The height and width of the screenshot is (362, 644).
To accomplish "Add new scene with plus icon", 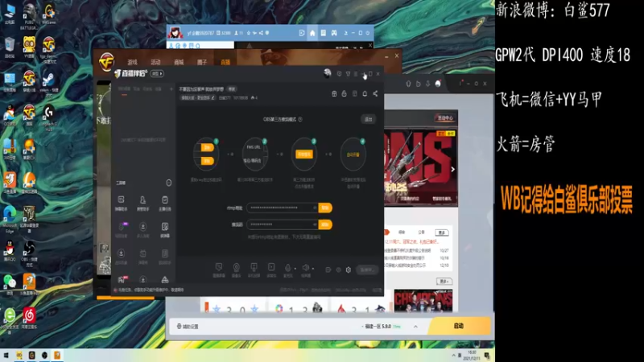I will coord(171,89).
